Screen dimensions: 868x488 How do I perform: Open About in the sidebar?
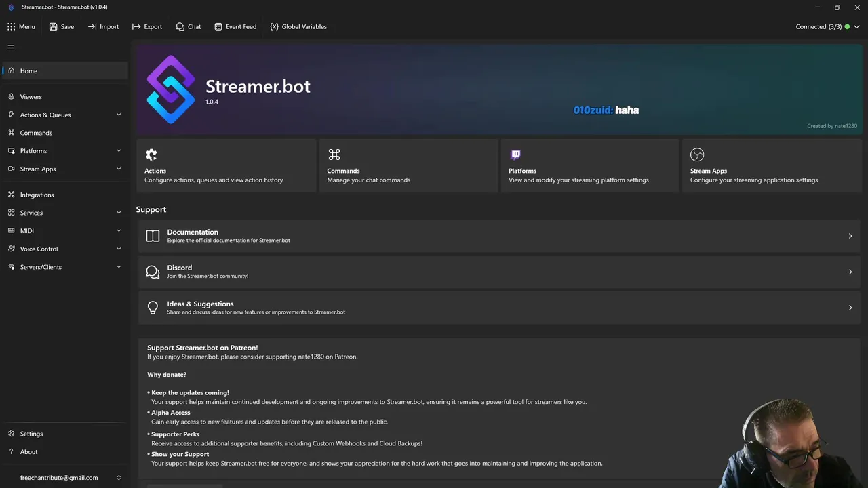click(x=64, y=452)
